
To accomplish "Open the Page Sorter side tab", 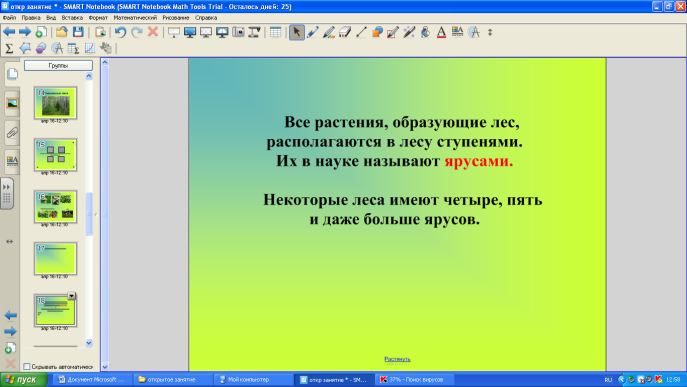I will [x=12, y=74].
